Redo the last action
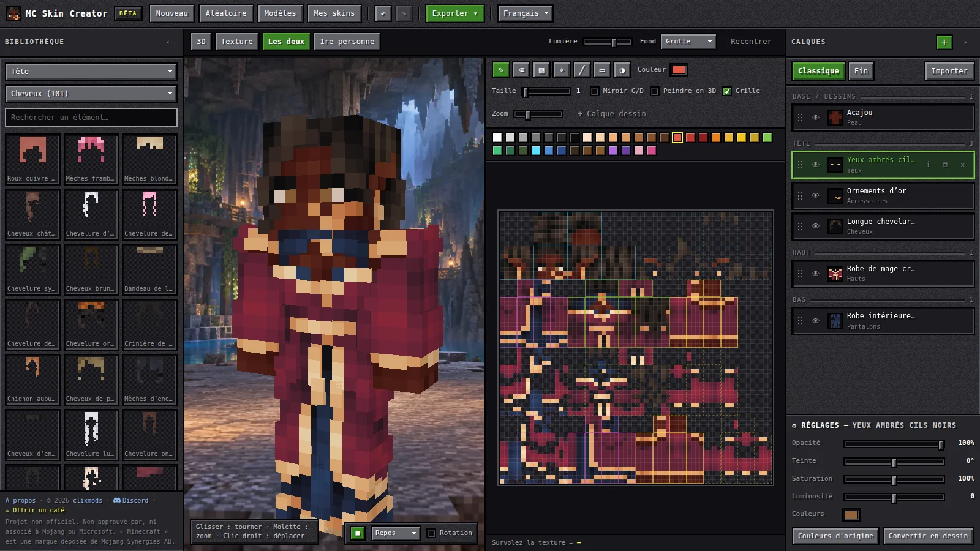 (x=404, y=13)
